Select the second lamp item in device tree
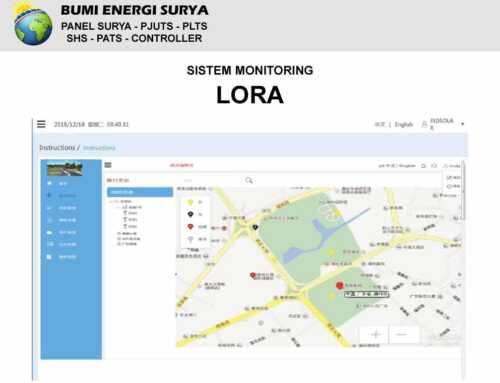This screenshot has height=383, width=500. coord(130,219)
